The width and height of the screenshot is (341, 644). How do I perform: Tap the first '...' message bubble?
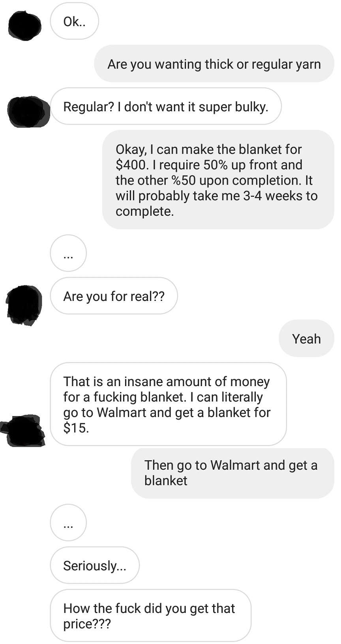68,253
